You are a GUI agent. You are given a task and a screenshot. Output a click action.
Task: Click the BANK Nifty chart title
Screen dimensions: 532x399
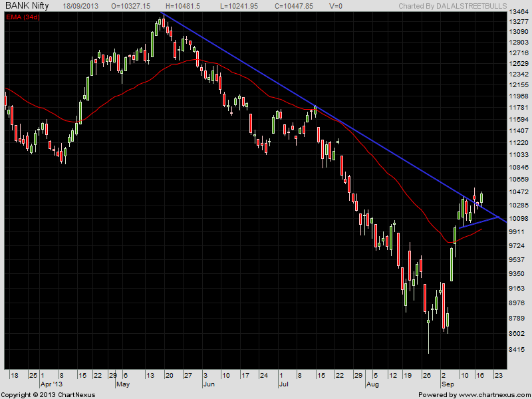click(x=27, y=5)
